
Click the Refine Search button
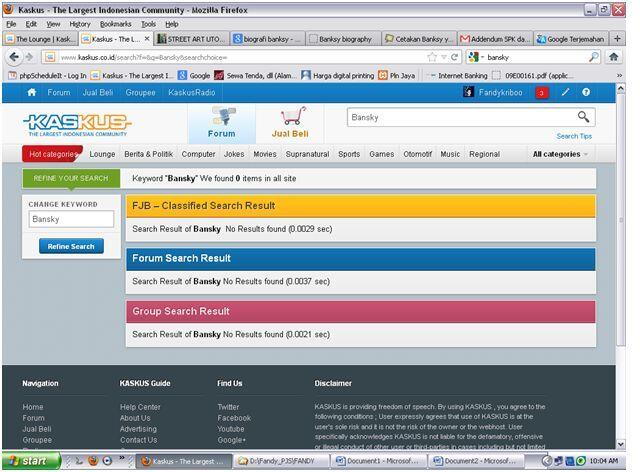71,246
